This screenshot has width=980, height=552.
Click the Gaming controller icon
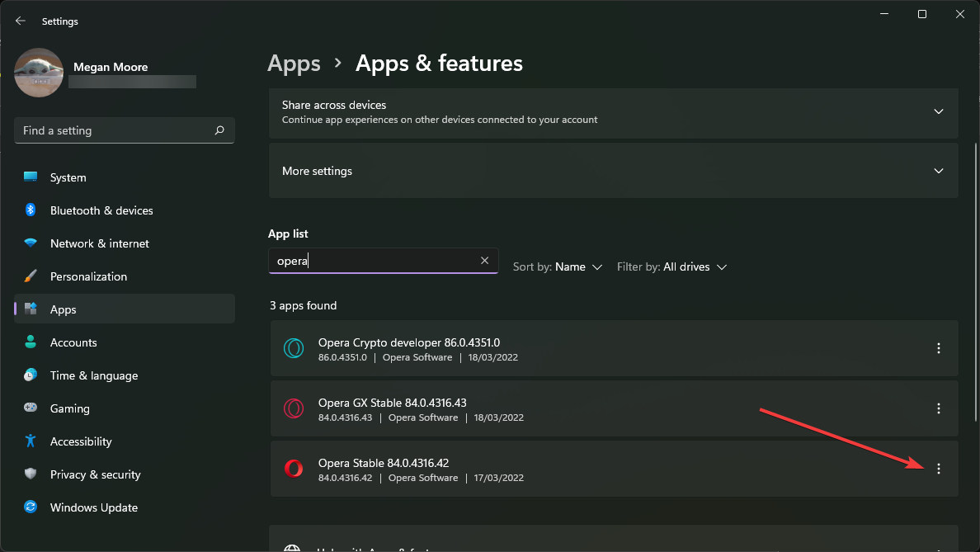pyautogui.click(x=30, y=408)
